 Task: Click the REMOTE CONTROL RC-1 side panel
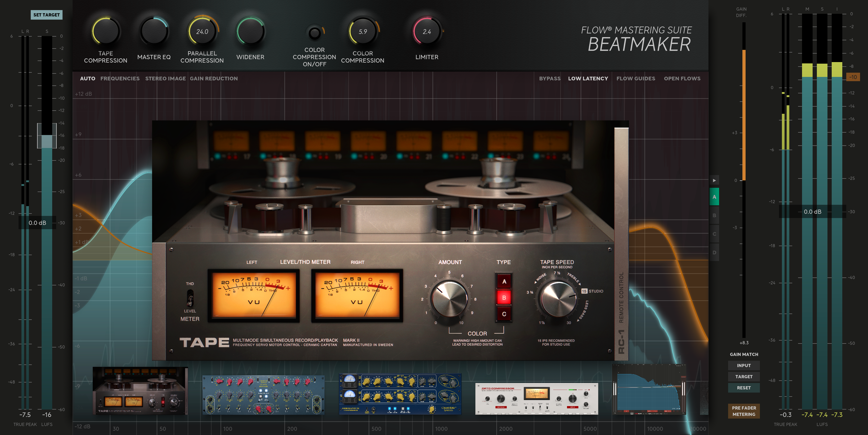point(621,244)
